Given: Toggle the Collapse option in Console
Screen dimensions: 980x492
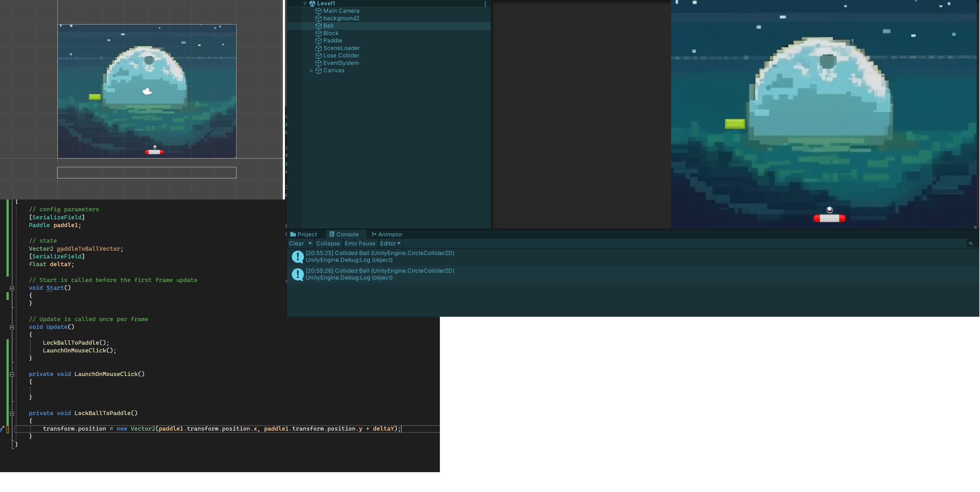Looking at the screenshot, I should tap(327, 243).
